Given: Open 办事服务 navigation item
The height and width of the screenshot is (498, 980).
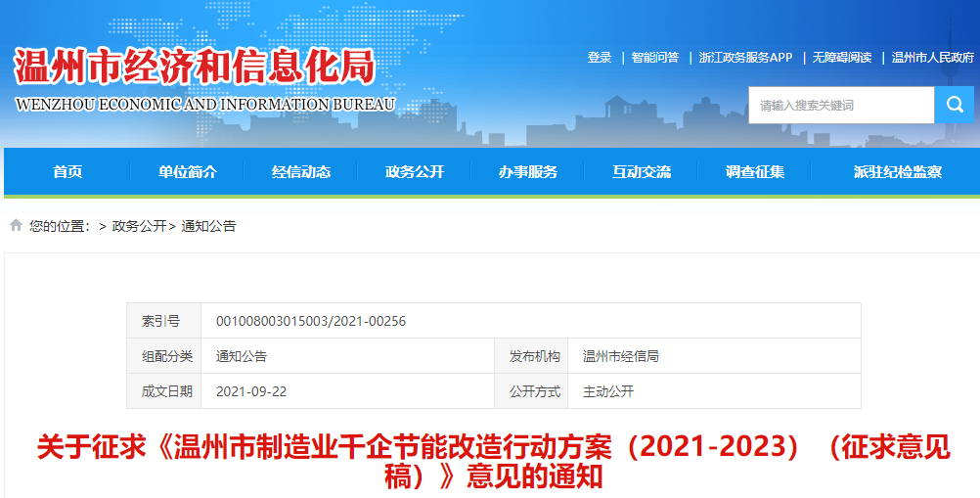Looking at the screenshot, I should (x=528, y=172).
